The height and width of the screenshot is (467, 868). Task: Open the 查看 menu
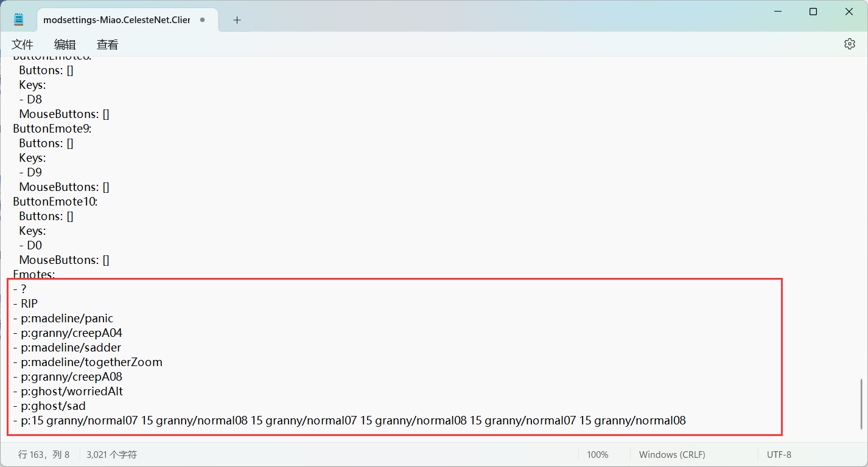(108, 45)
